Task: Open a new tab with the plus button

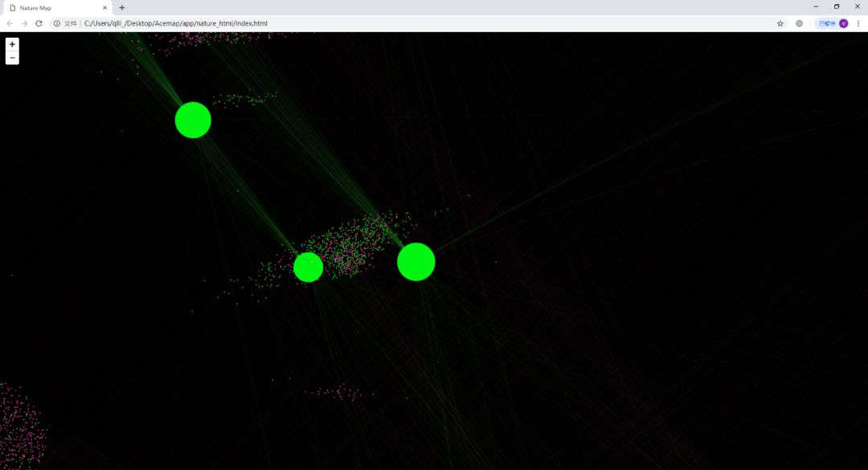Action: 122,8
